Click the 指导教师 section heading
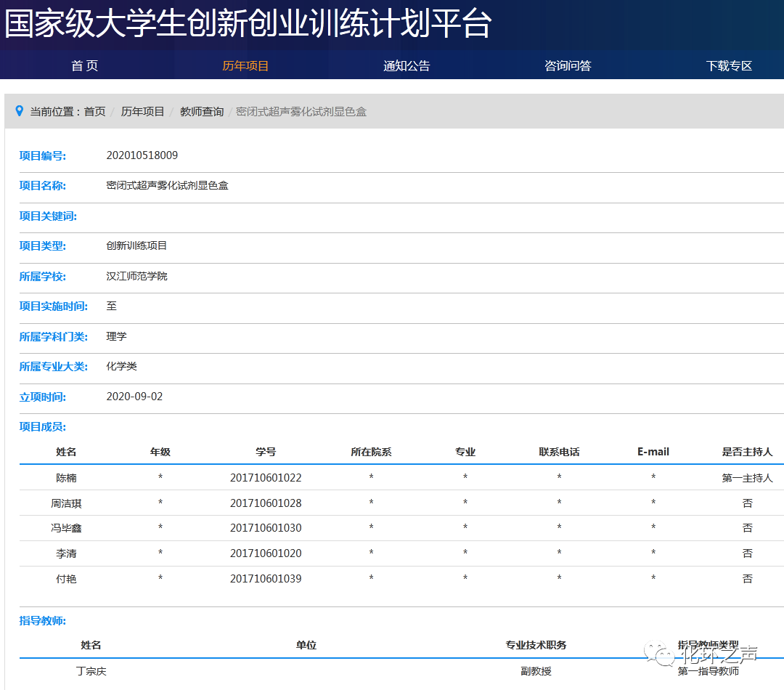 pos(43,621)
